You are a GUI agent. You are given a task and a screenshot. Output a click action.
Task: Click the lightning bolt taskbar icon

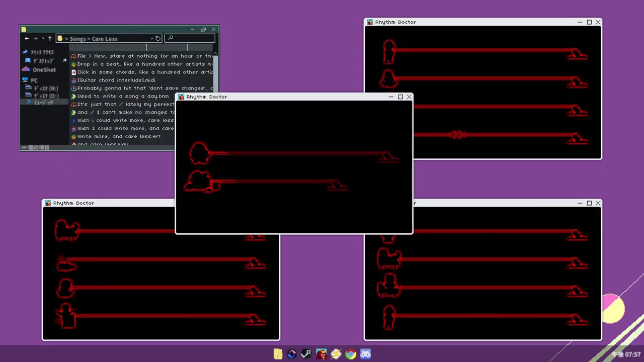336,354
